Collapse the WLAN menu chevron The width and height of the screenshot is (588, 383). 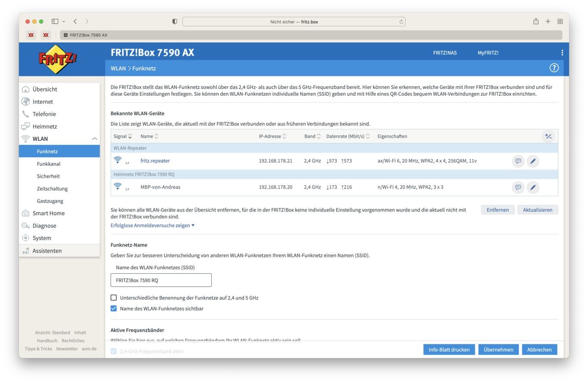(94, 139)
